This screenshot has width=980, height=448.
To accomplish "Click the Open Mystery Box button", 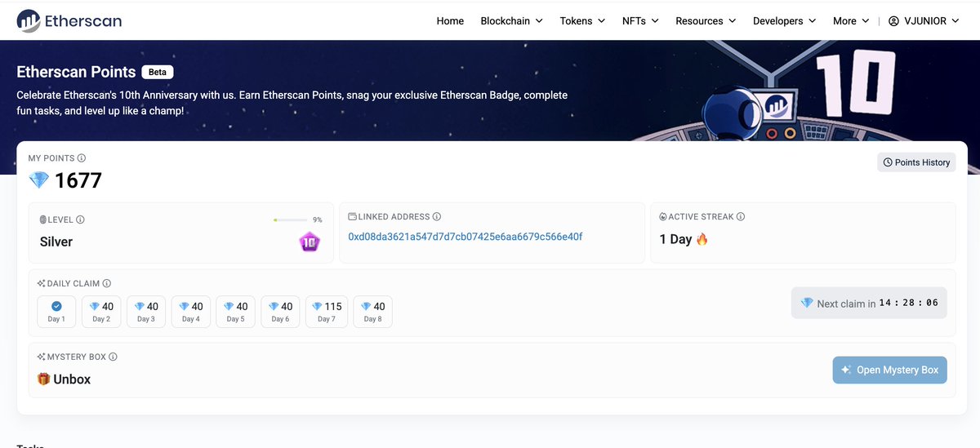I will (x=889, y=370).
